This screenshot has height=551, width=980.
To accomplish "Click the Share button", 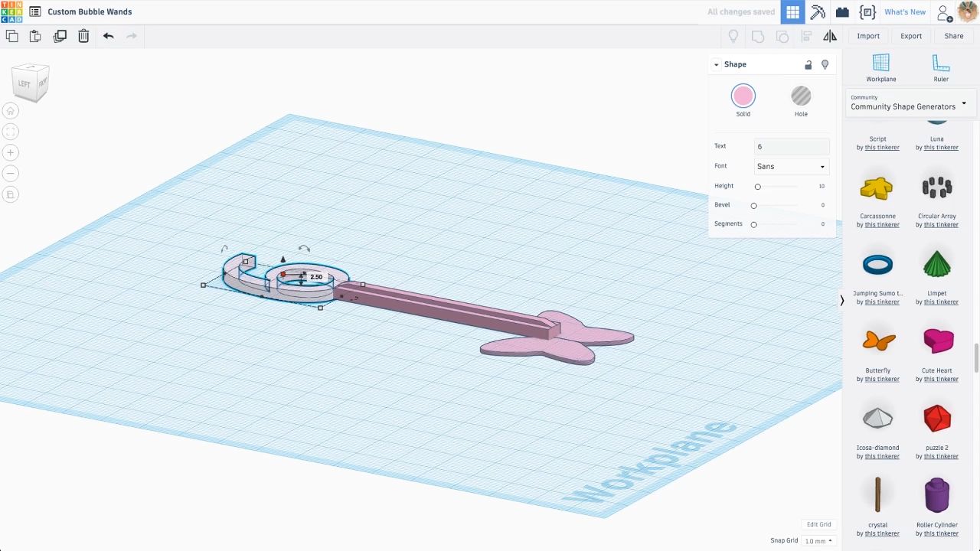I will point(954,36).
